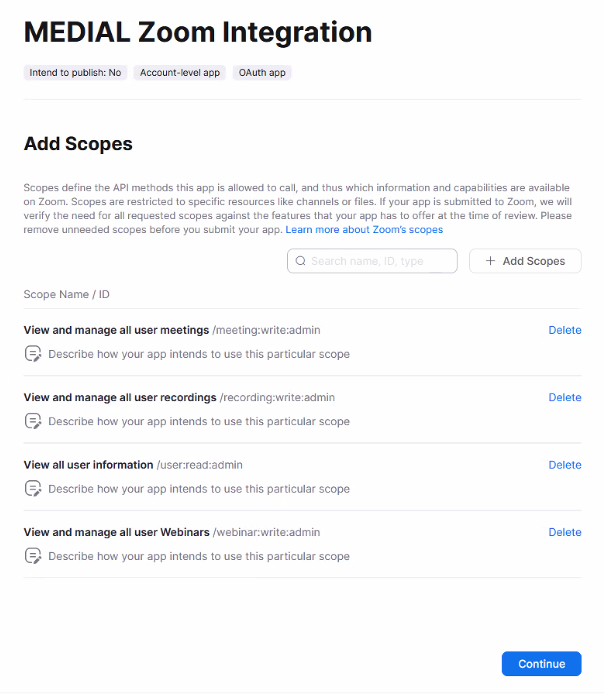Focus the Search name, ID, type field
This screenshot has width=604, height=694.
pos(372,261)
